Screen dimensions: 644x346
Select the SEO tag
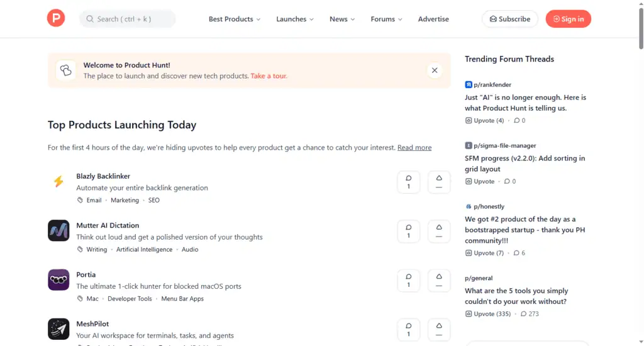click(154, 200)
